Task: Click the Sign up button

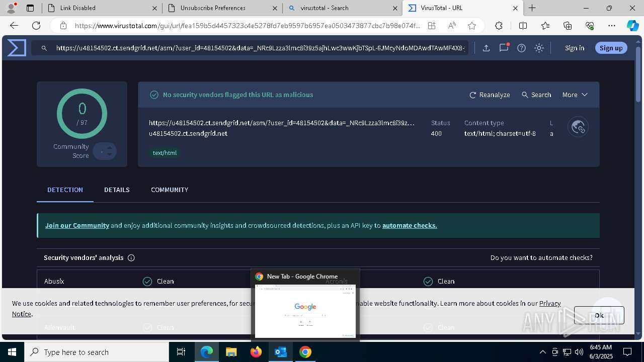Action: (x=611, y=48)
